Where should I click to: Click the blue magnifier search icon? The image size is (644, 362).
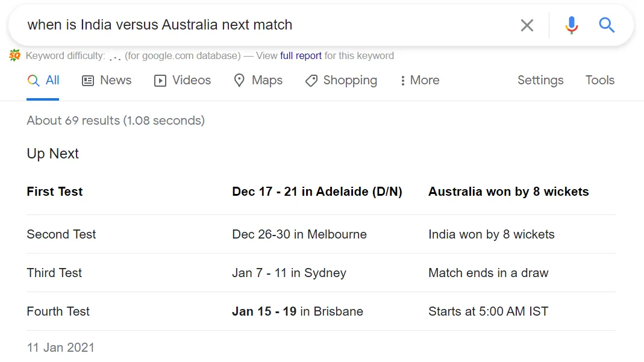(x=606, y=25)
